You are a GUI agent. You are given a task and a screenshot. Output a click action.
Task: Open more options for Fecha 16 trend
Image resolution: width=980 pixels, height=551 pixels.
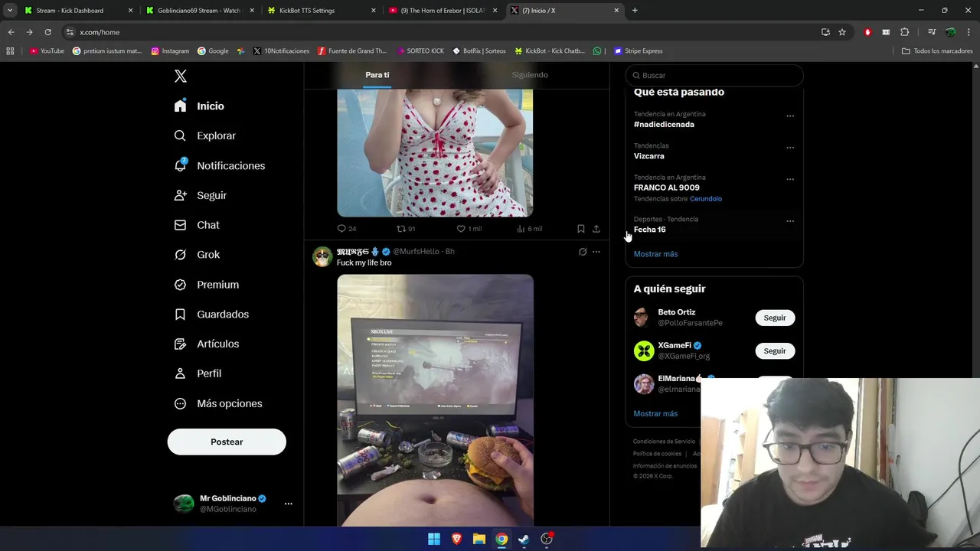(x=790, y=221)
